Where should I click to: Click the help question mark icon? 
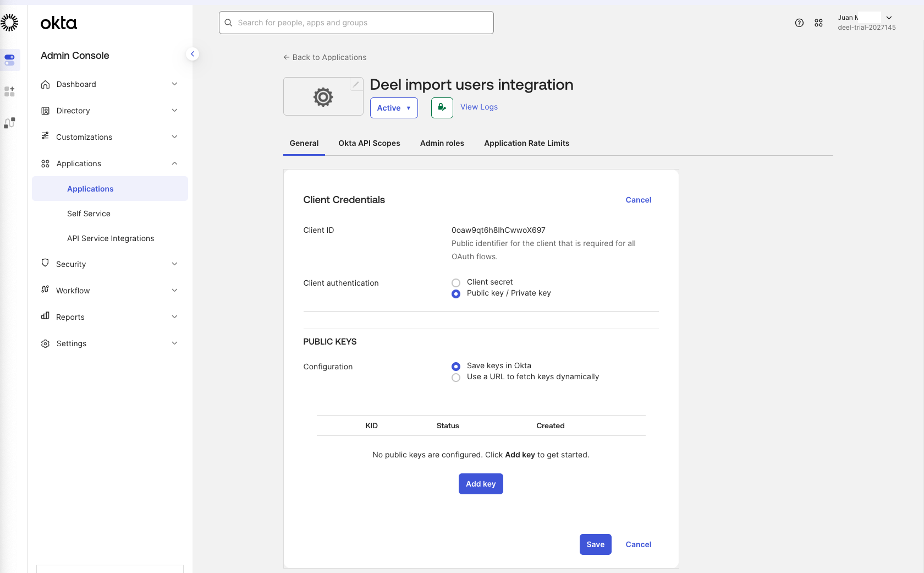[x=799, y=23]
